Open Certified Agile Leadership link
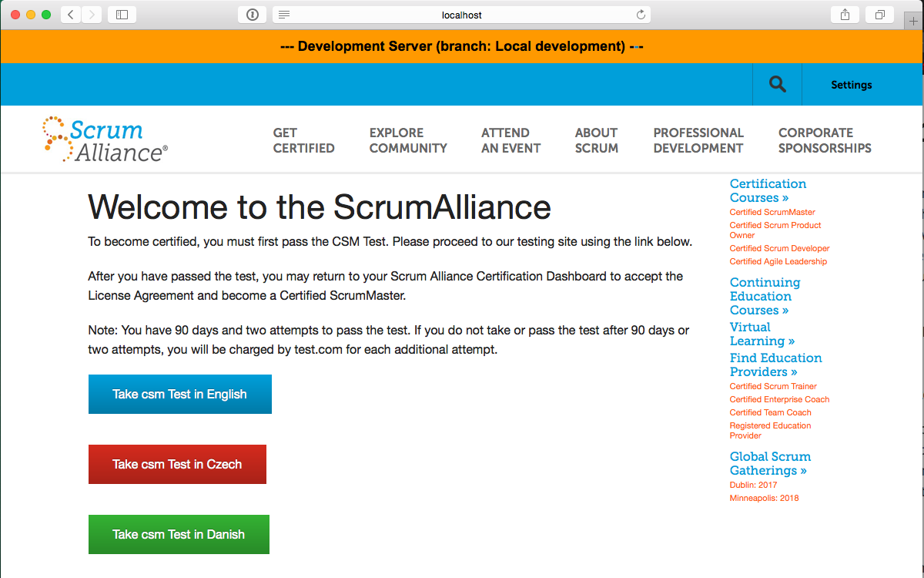The image size is (924, 578). click(778, 261)
